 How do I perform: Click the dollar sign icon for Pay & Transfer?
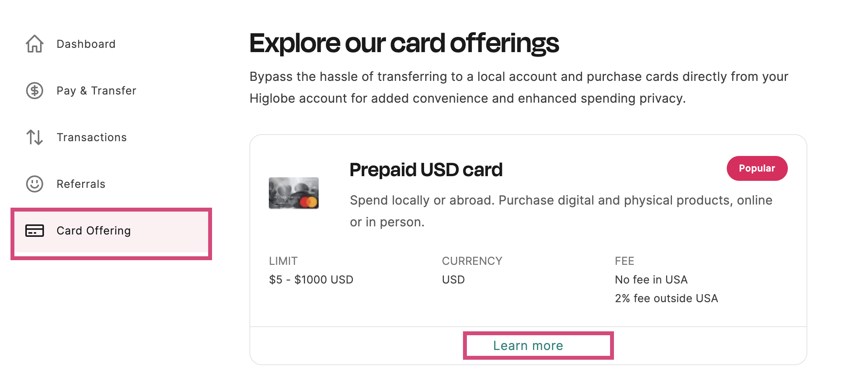click(34, 91)
